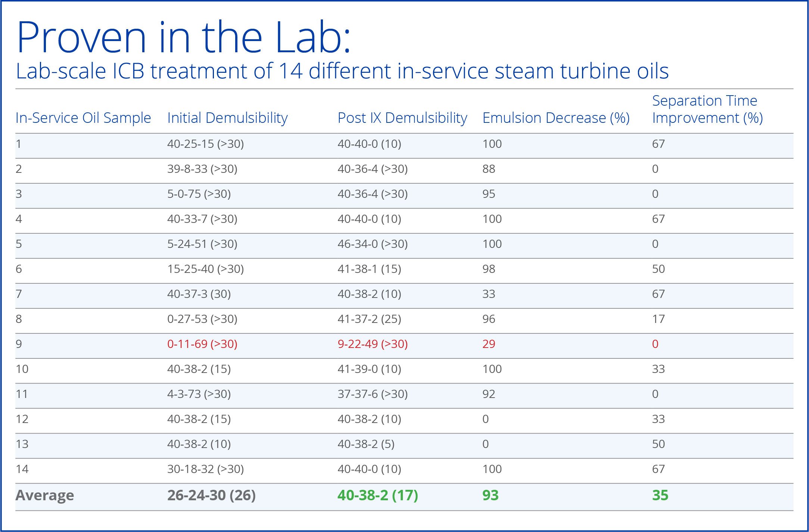Click sample number '9' in first column

click(19, 344)
